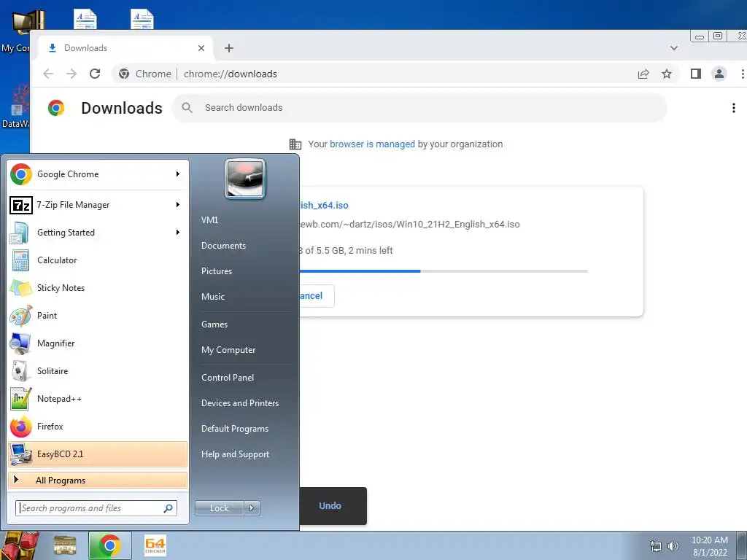Image resolution: width=747 pixels, height=560 pixels.
Task: Click the Firefox icon in Start menu
Action: pos(20,427)
